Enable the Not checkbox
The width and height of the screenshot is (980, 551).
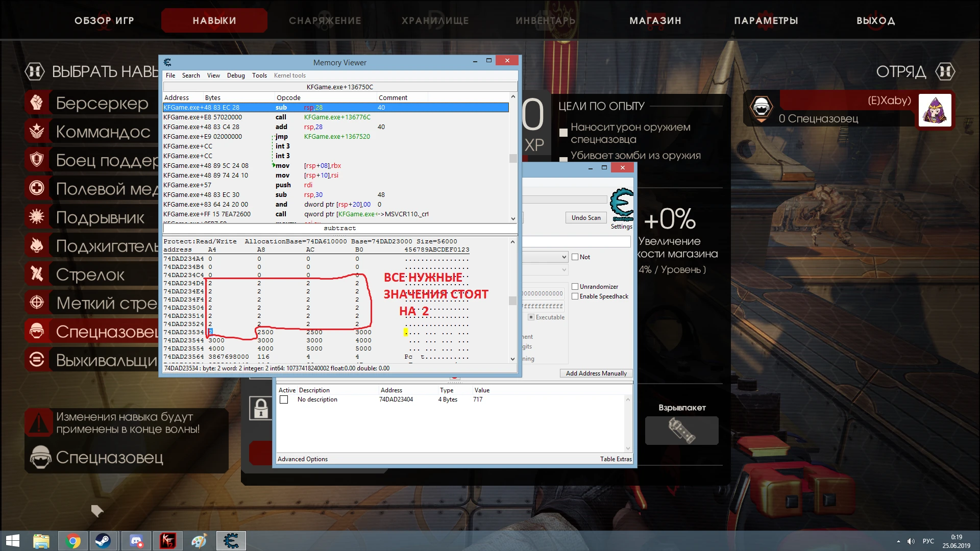(576, 257)
